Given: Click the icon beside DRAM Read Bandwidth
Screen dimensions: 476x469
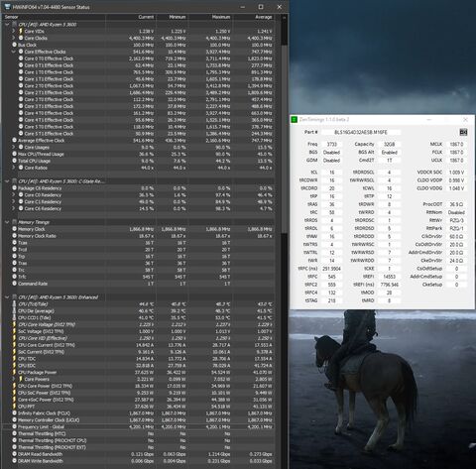Looking at the screenshot, I should pyautogui.click(x=14, y=454).
